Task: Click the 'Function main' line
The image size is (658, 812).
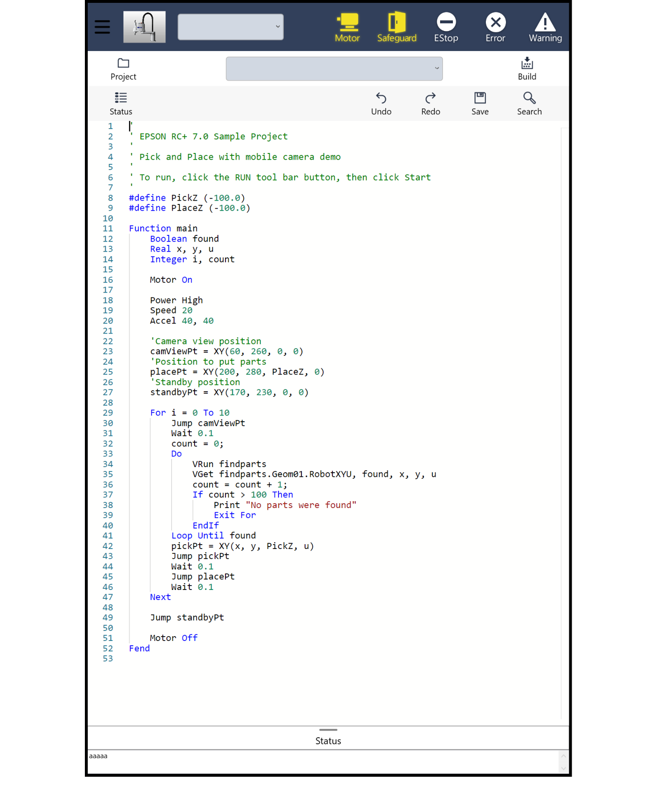Action: pyautogui.click(x=163, y=229)
